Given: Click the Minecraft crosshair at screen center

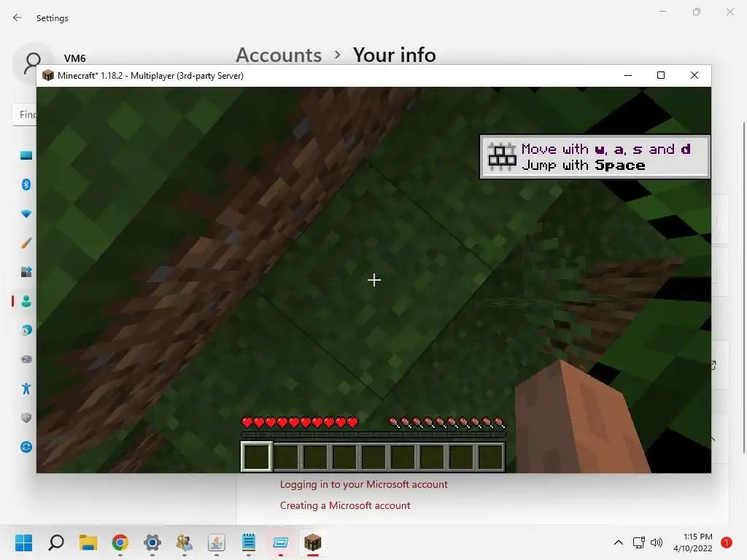Looking at the screenshot, I should pos(374,280).
